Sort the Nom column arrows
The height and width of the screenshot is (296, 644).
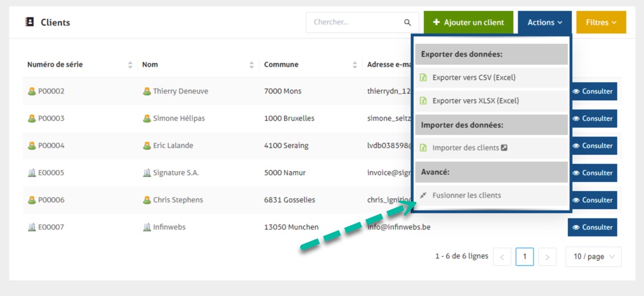tap(252, 65)
